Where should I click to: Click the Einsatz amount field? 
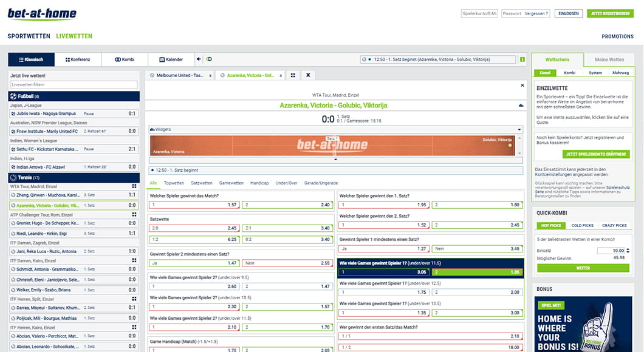coord(611,250)
